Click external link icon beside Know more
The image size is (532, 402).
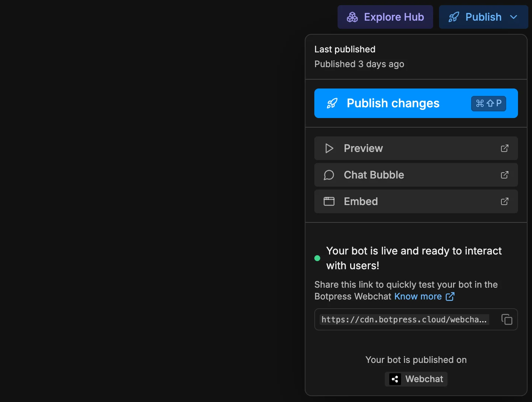pyautogui.click(x=450, y=297)
